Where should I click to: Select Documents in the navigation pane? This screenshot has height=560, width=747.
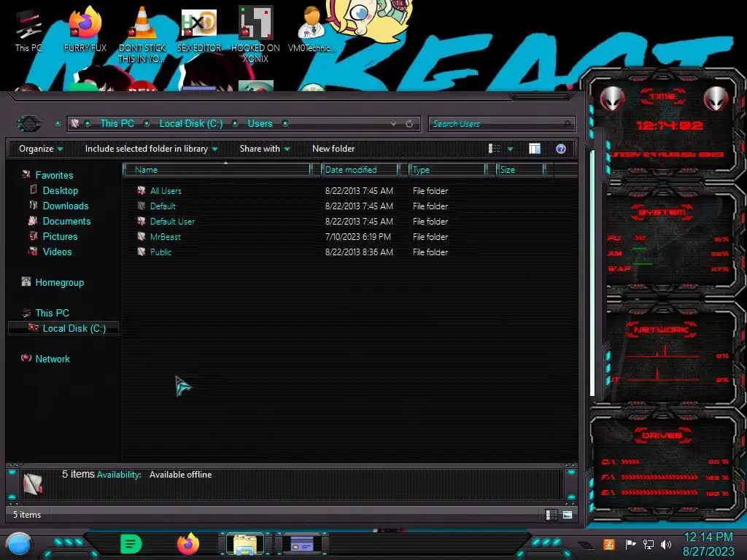[x=66, y=222]
